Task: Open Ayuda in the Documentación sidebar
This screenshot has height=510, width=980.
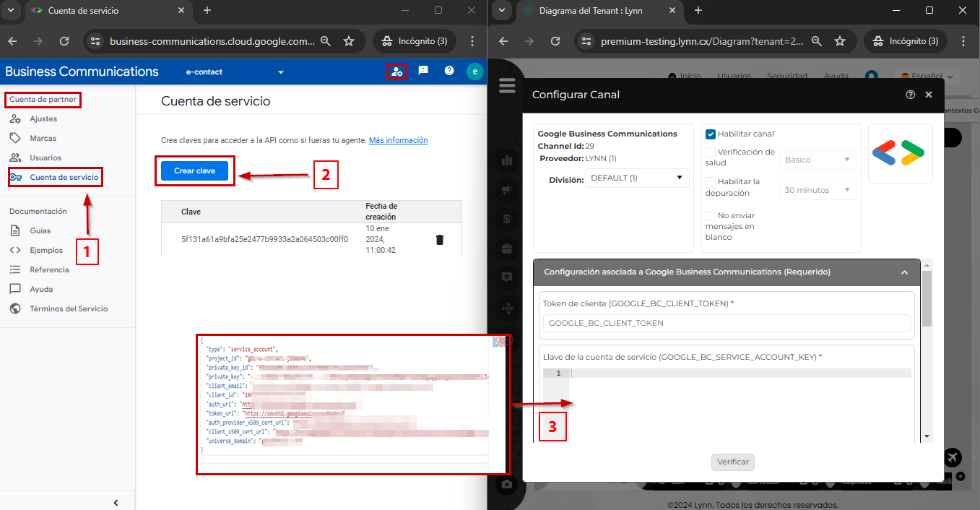Action: point(41,289)
